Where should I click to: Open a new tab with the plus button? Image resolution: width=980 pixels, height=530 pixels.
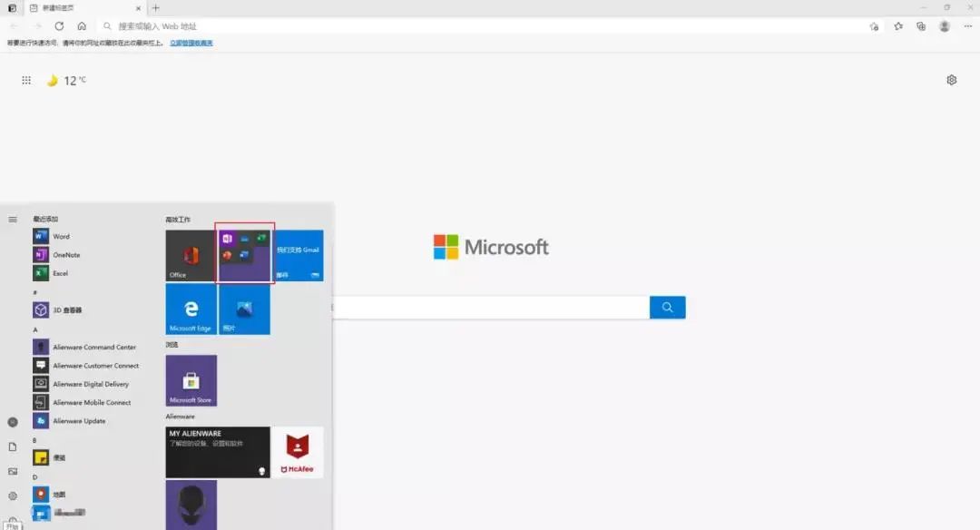pos(156,7)
